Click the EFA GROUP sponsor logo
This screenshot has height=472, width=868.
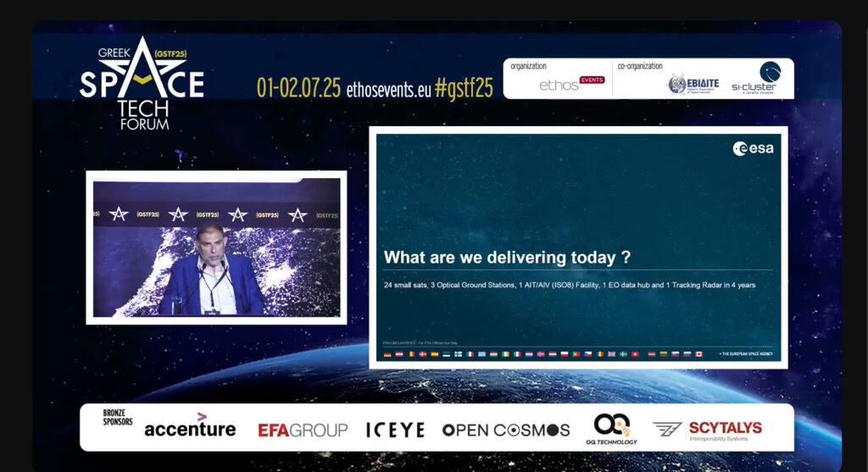tap(303, 430)
